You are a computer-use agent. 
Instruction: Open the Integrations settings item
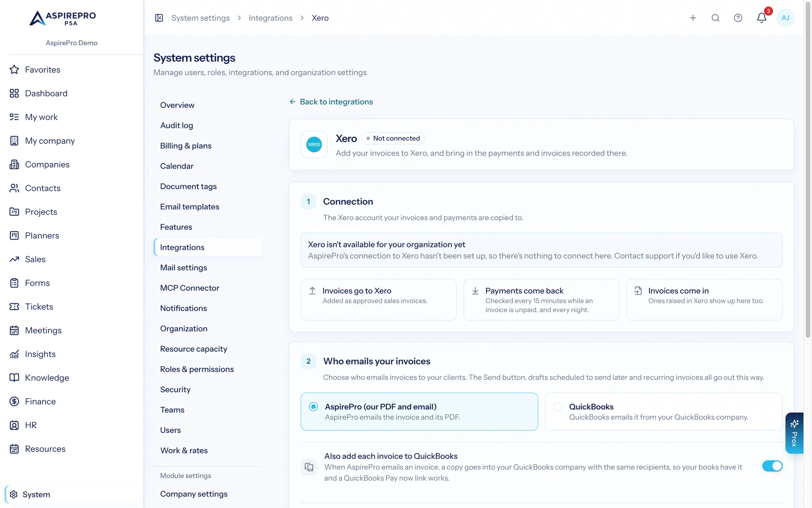click(208, 247)
